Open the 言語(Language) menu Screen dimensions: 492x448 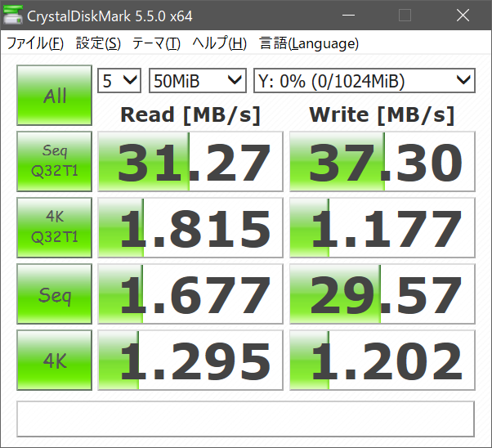309,43
